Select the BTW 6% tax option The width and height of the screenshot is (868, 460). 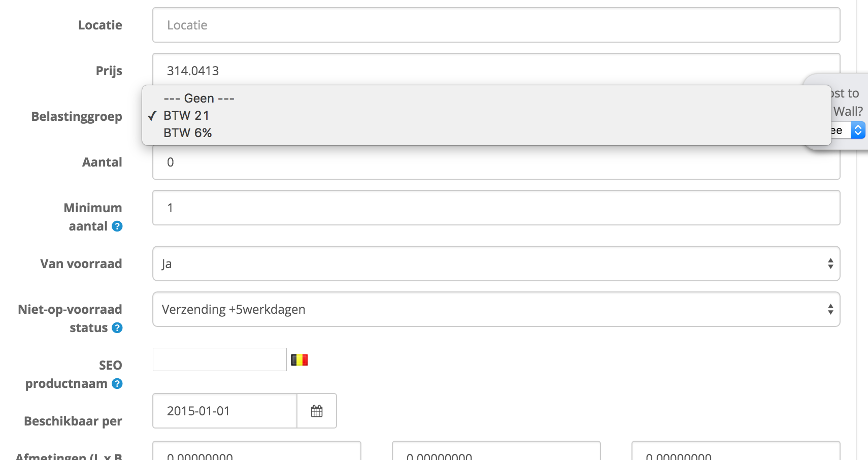(187, 133)
